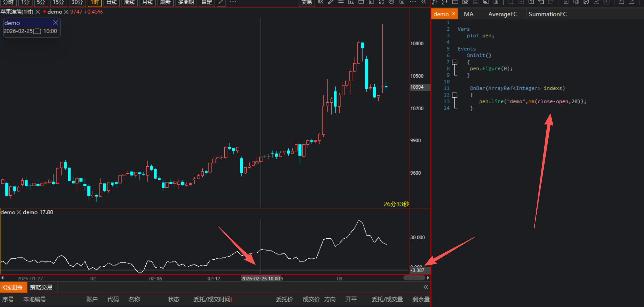Close the demo indicator in the sub-chart
The height and width of the screenshot is (307, 644).
[19, 212]
